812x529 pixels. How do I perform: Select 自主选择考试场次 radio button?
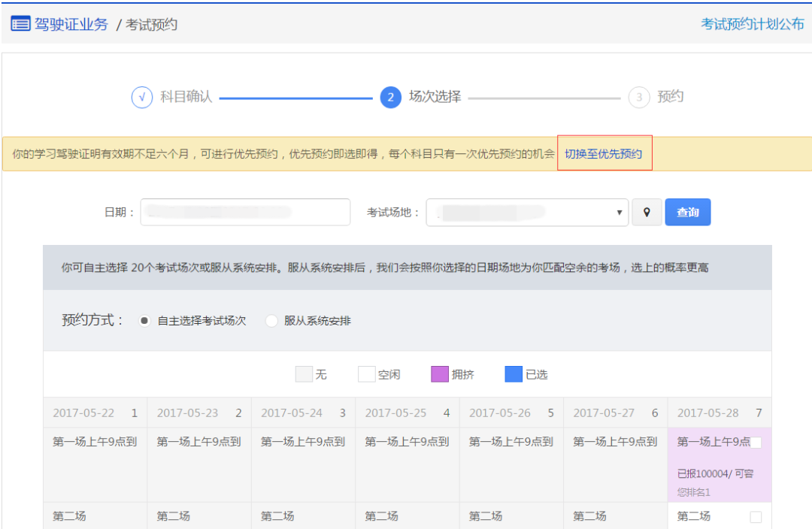(144, 321)
